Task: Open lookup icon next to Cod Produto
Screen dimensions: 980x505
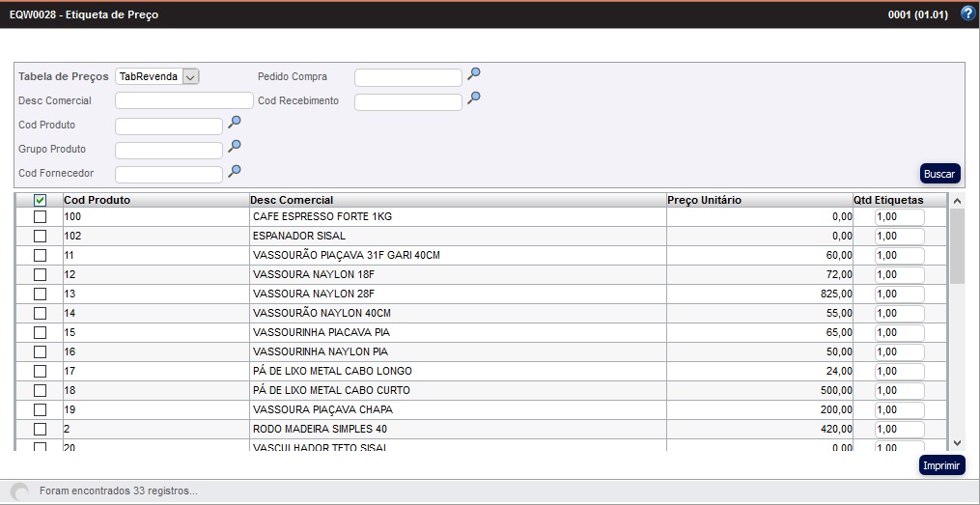Action: coord(234,123)
